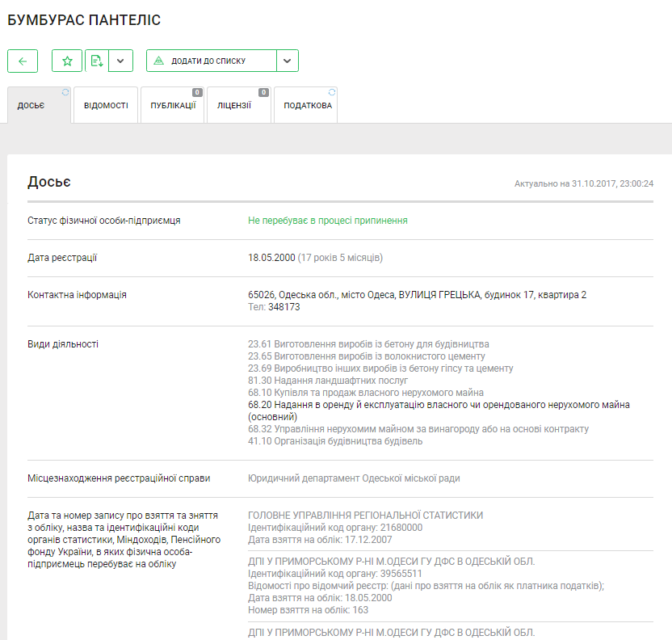672x640 pixels.
Task: Switch to the Досьє tab
Action: click(31, 106)
